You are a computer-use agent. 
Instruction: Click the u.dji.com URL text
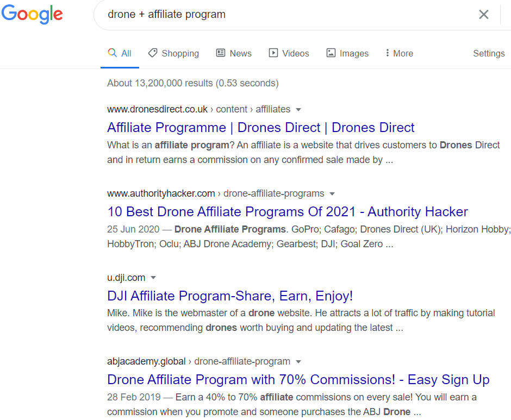[x=126, y=278]
